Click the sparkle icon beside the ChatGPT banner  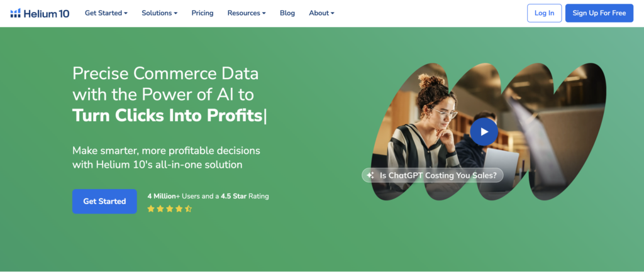tap(371, 175)
